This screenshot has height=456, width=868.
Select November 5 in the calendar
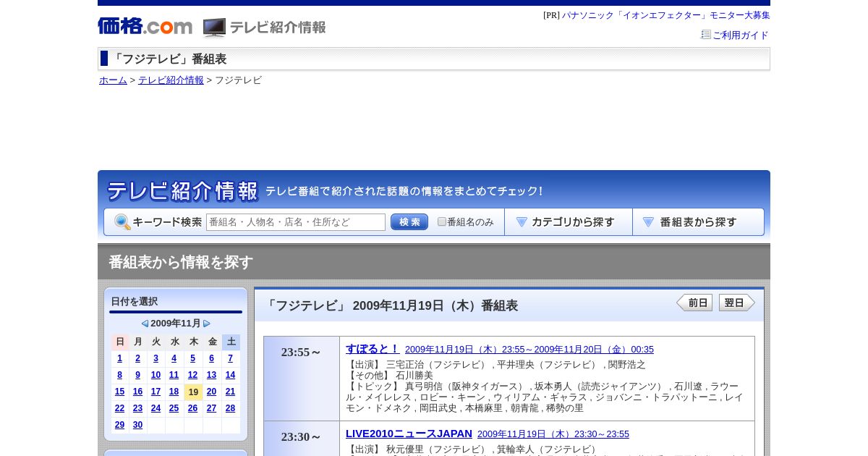pyautogui.click(x=192, y=358)
